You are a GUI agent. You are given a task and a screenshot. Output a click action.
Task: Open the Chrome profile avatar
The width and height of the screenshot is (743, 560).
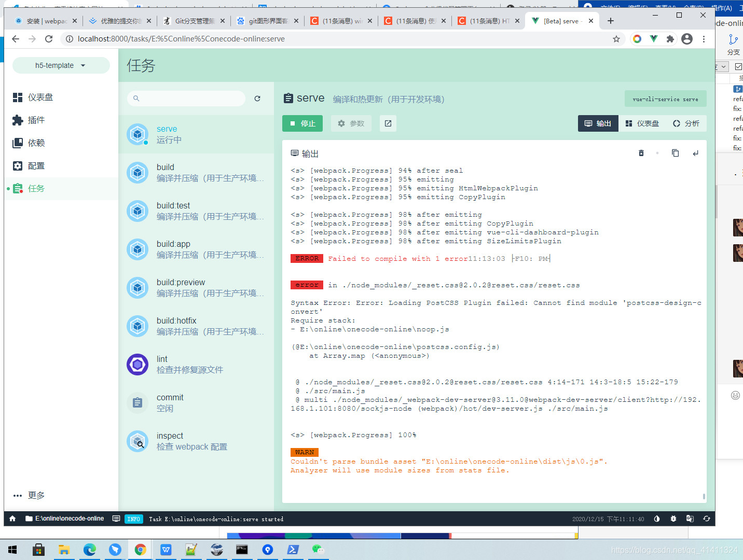(687, 39)
